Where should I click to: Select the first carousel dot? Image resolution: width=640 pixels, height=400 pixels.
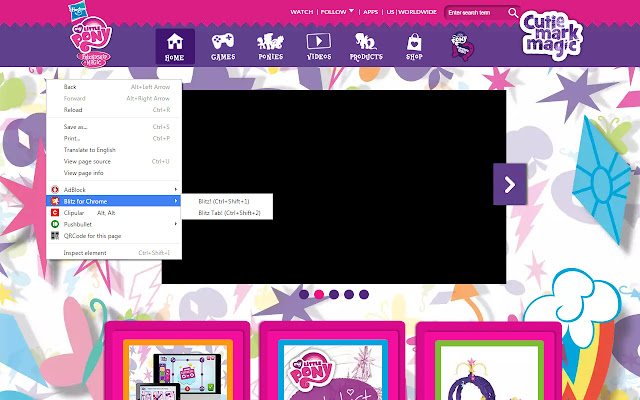click(x=304, y=294)
